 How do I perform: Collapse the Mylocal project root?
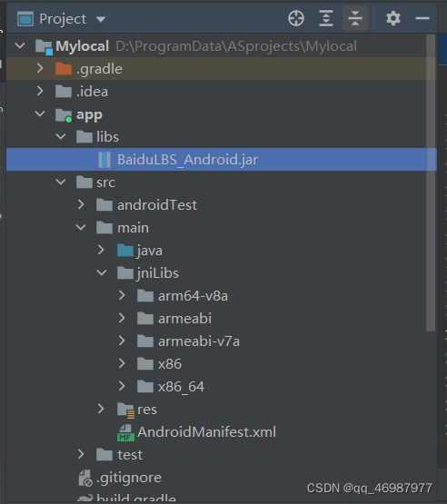point(20,45)
